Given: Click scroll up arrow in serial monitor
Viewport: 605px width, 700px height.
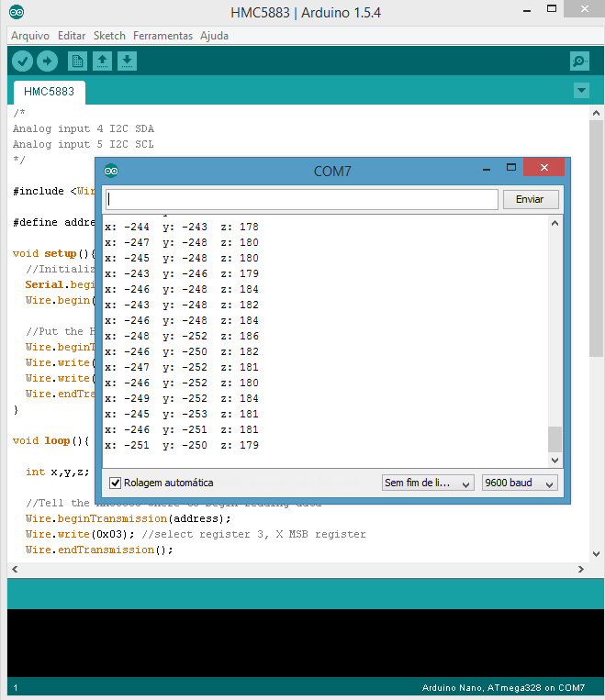Looking at the screenshot, I should point(555,223).
